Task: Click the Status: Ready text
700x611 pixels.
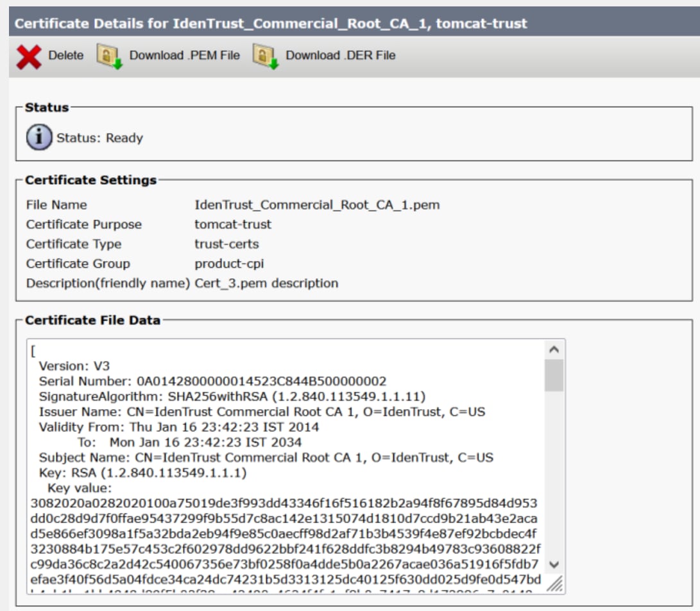Action: (99, 138)
